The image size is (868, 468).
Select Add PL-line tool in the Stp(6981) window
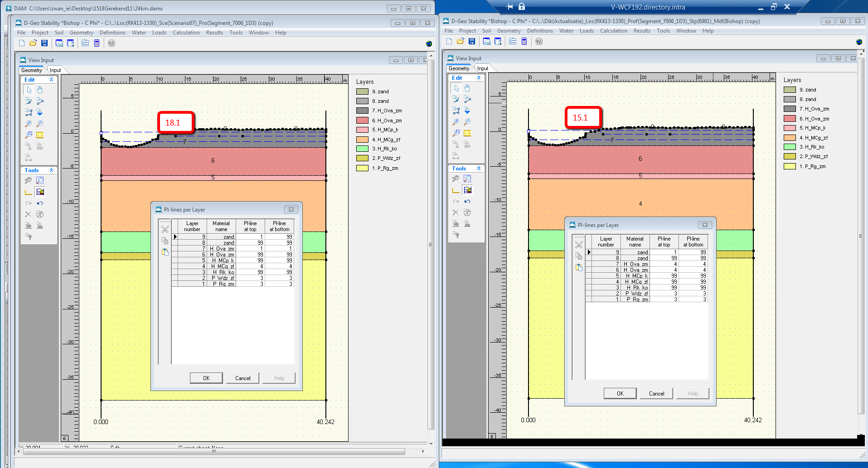click(x=467, y=111)
